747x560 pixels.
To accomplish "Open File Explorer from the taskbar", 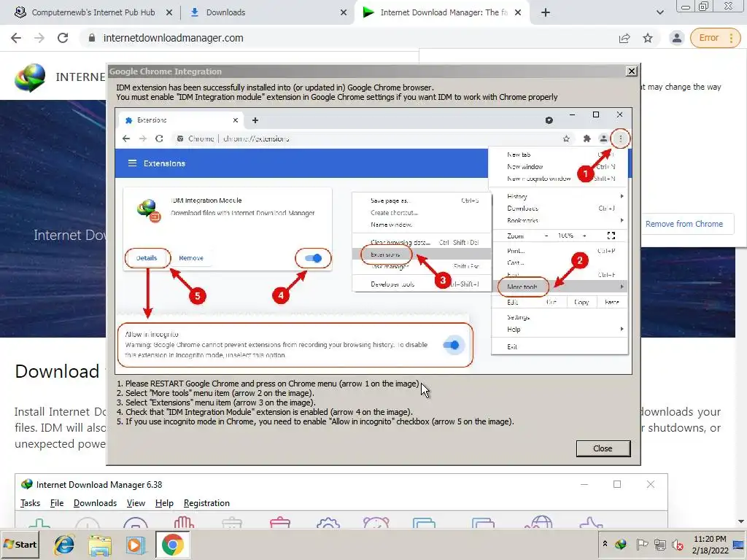I will click(x=99, y=545).
